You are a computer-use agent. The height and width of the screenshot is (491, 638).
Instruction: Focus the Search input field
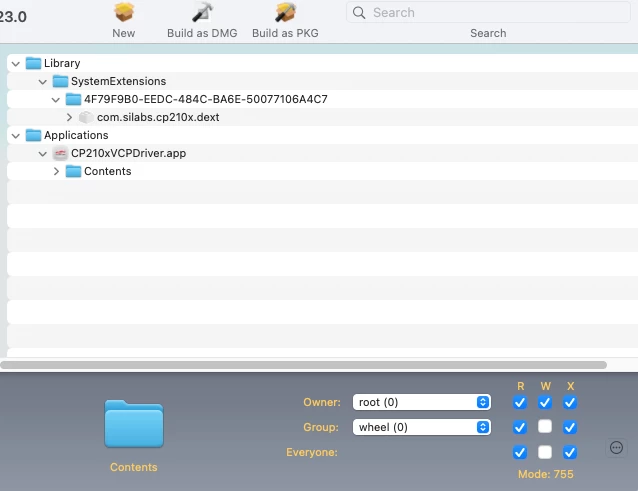488,13
